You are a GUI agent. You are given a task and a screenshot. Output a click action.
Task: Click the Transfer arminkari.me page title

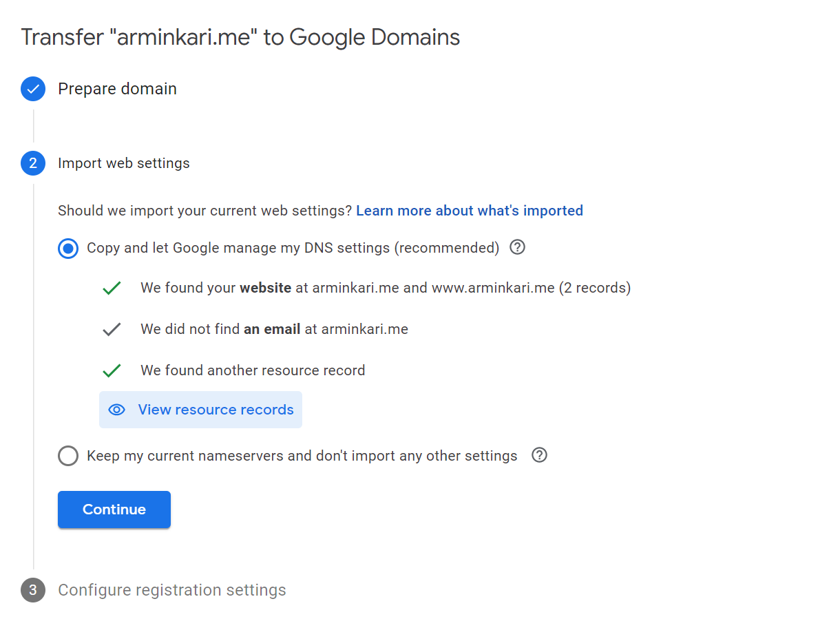pyautogui.click(x=240, y=37)
